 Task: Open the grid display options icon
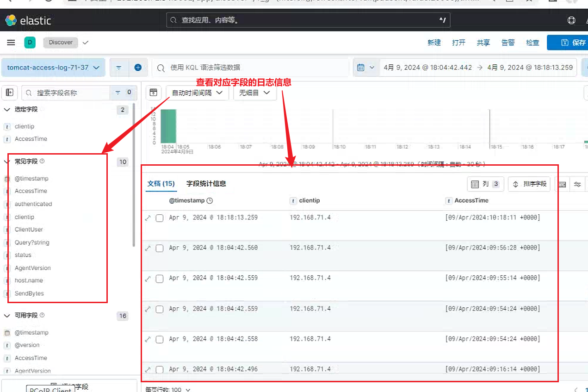coord(577,184)
